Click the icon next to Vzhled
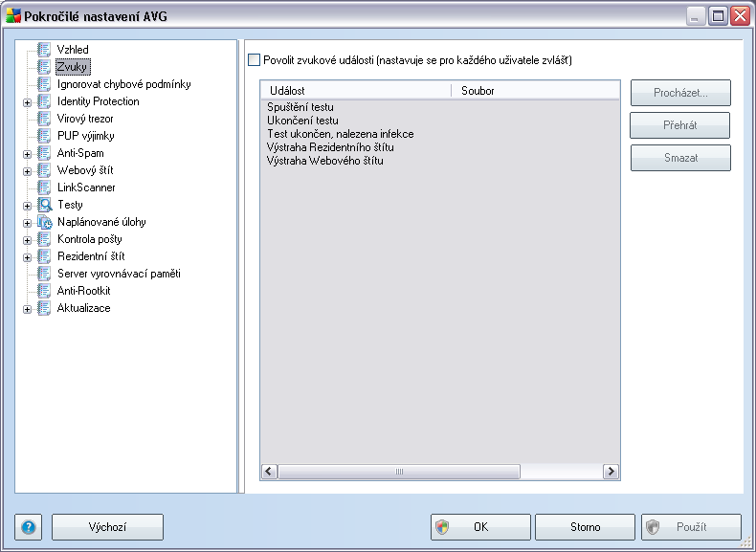 click(44, 49)
